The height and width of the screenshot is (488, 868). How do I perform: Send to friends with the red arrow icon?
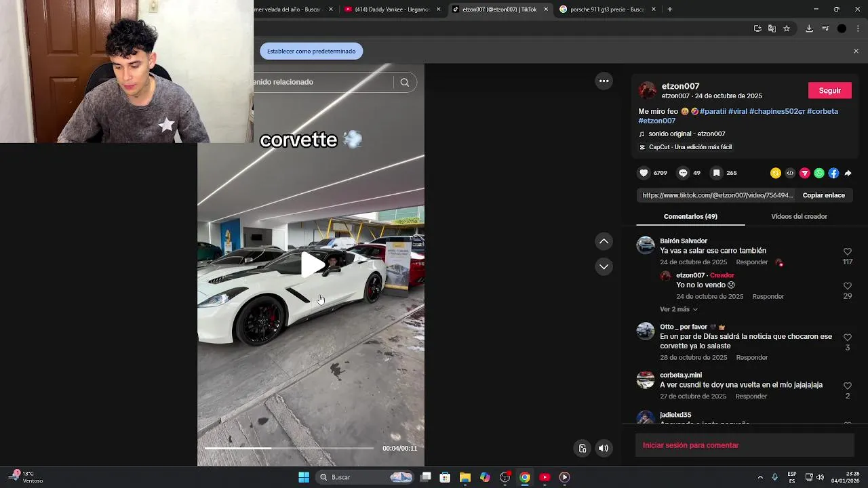pyautogui.click(x=805, y=173)
